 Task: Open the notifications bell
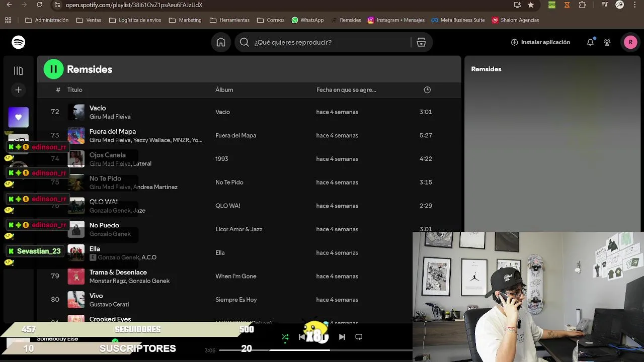click(x=590, y=42)
